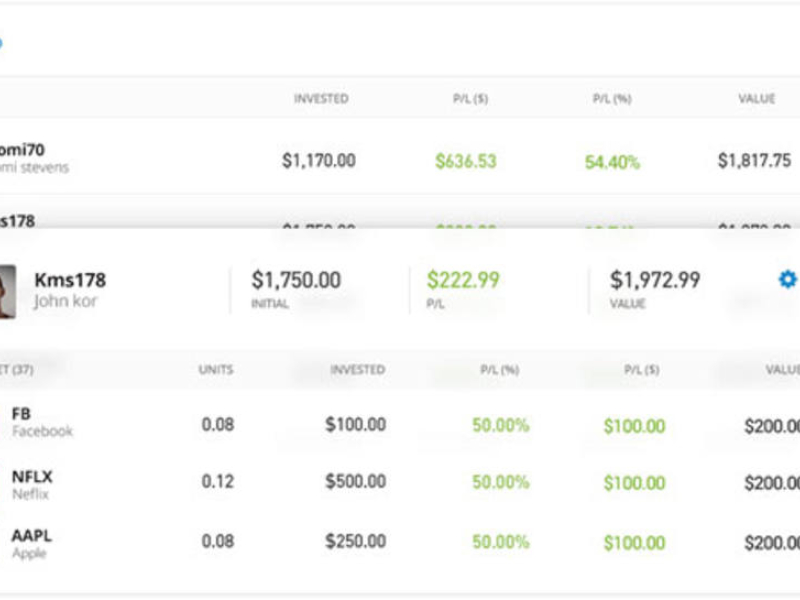Sort top table by P/L (%) column
The height and width of the screenshot is (600, 800).
[x=611, y=99]
